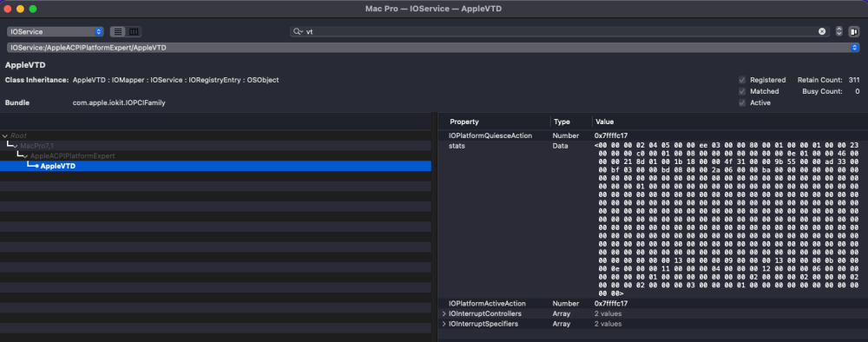Sort by the Property column header
Viewport: 868px width, 342px height.
[464, 122]
